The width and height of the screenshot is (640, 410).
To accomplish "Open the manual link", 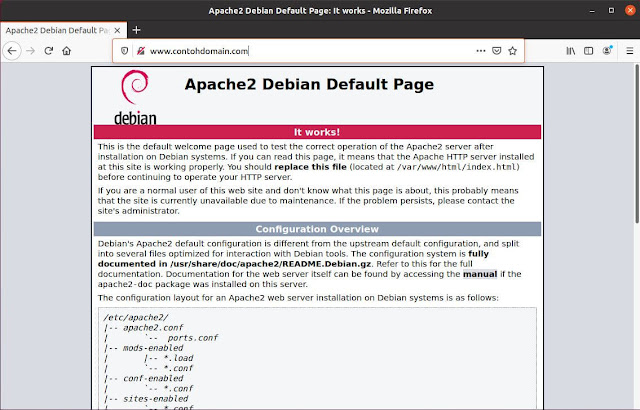I will tap(480, 274).
